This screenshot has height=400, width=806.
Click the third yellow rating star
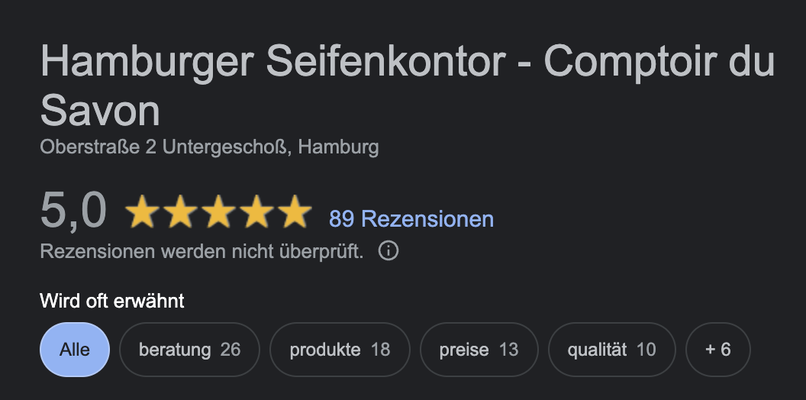(x=218, y=211)
